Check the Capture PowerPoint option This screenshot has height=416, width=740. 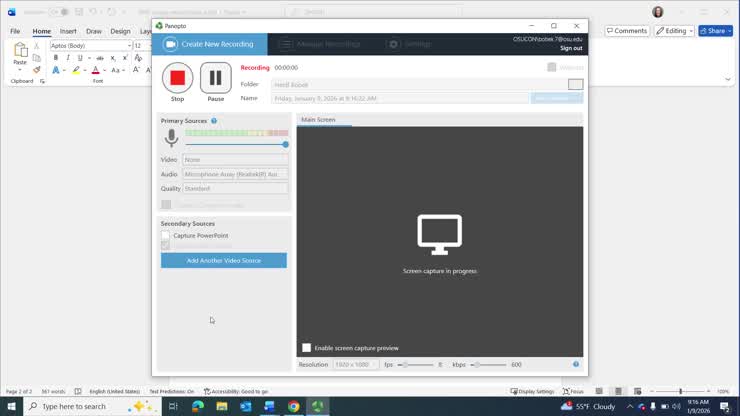tap(166, 236)
